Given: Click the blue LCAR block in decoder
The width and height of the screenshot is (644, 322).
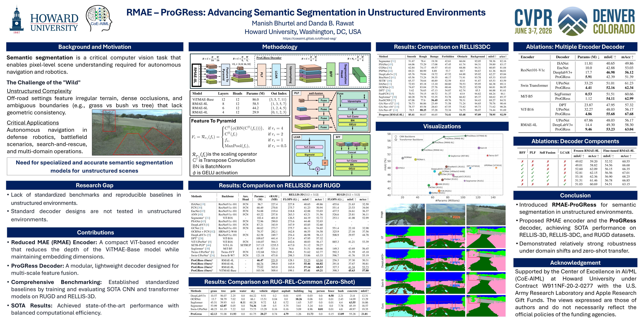Looking at the screenshot, I should [x=276, y=75].
